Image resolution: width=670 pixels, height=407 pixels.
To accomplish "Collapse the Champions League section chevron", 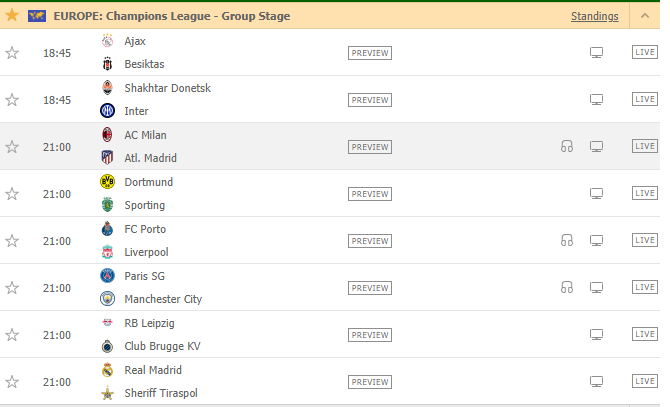I will 645,16.
